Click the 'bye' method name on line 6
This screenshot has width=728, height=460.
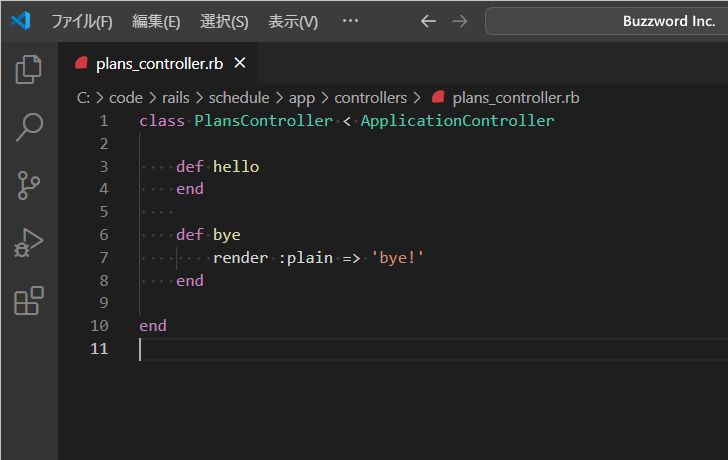tap(227, 235)
